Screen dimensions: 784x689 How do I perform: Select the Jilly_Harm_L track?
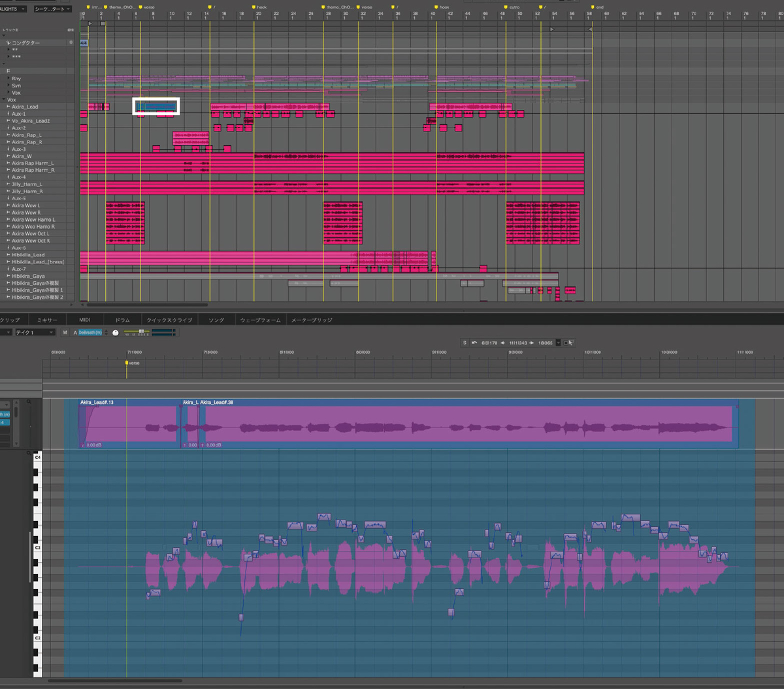[x=27, y=184]
